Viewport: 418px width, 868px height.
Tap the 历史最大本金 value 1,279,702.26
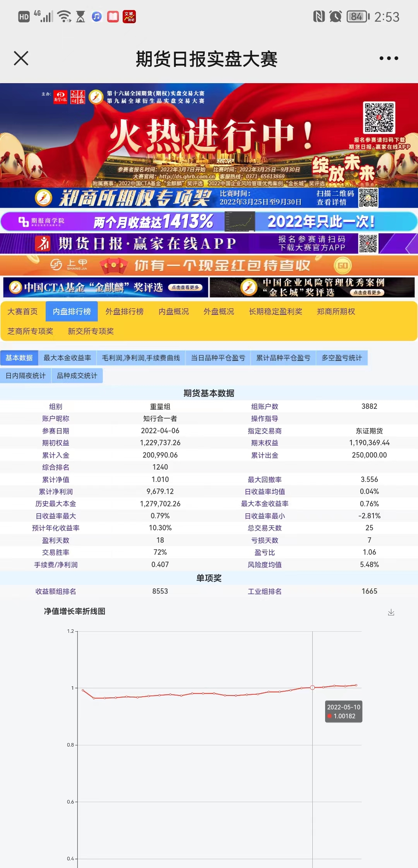pos(160,504)
